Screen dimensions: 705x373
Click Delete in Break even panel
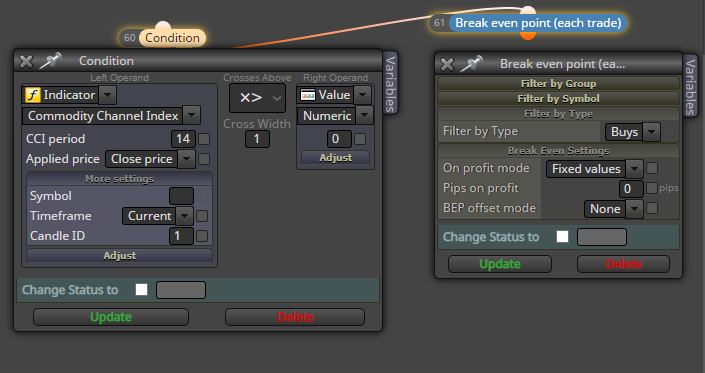coord(624,264)
